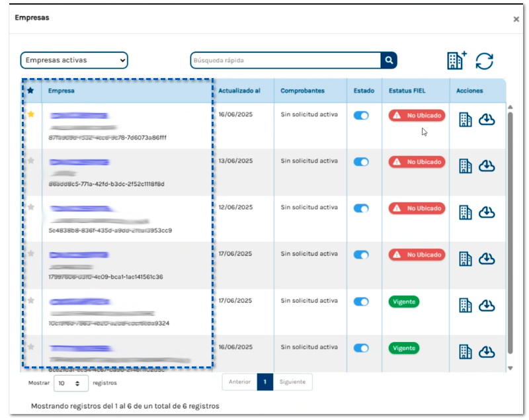The height and width of the screenshot is (420, 529).
Task: Favorite star for 17/06/2025 No Ubicado company
Action: point(31,253)
